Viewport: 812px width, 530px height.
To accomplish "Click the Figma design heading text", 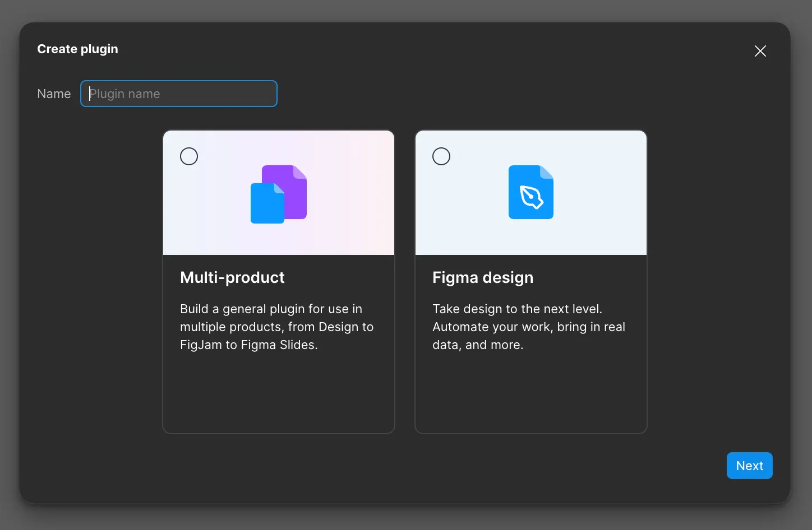I will (x=482, y=277).
